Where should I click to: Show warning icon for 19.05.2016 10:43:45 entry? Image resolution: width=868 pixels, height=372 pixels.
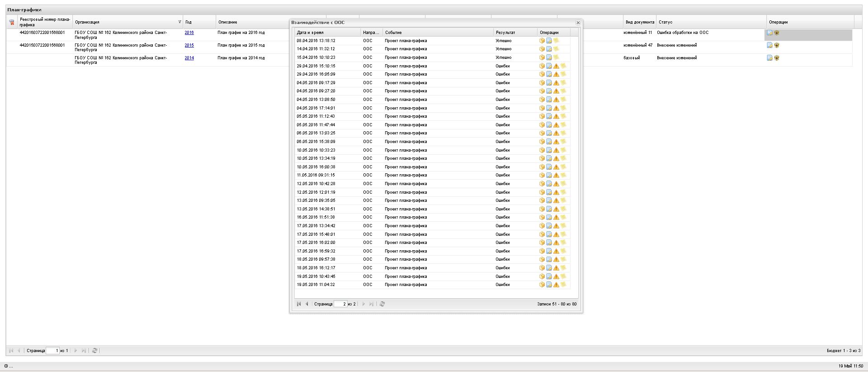coord(556,277)
